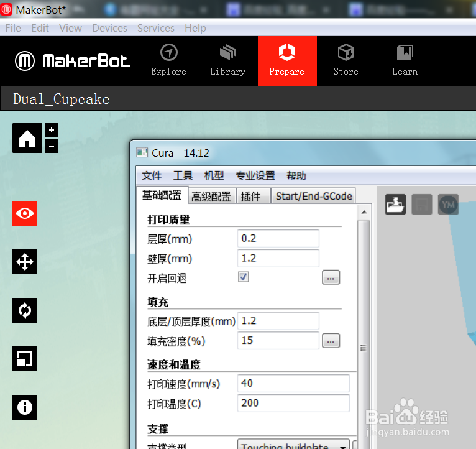
Task: Click the Cura window title icon
Action: click(x=142, y=152)
